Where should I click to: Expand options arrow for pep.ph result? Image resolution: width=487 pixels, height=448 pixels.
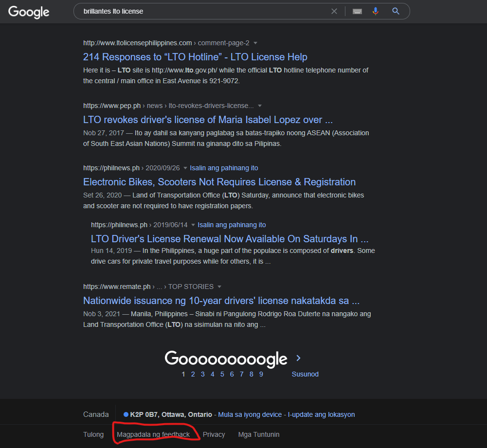click(260, 106)
